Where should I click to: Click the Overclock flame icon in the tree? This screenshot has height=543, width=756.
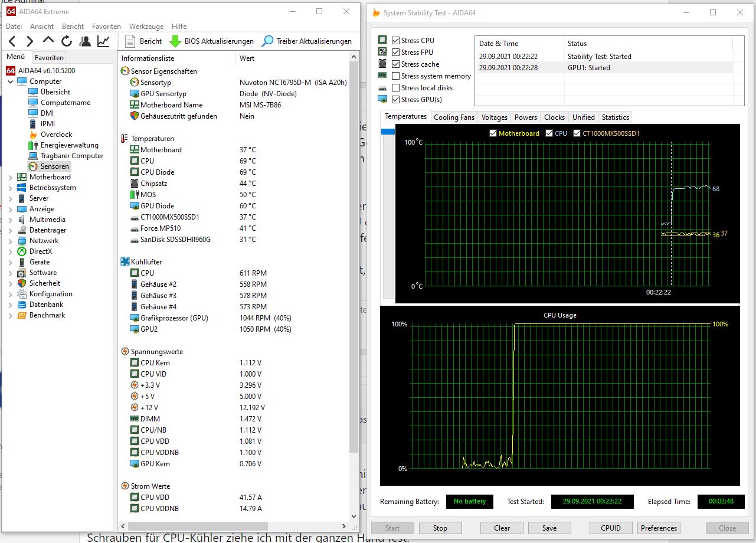pos(33,135)
